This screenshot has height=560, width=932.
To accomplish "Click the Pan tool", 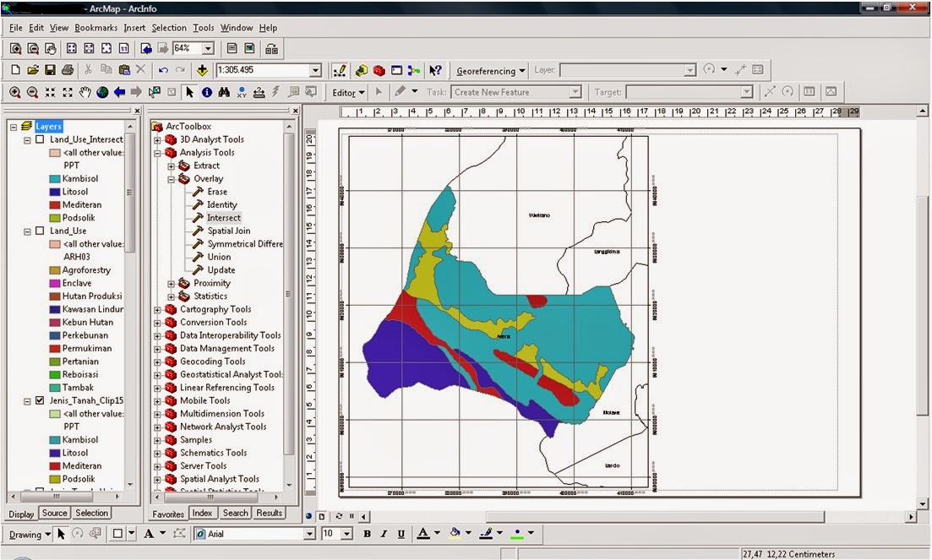I will pyautogui.click(x=84, y=91).
